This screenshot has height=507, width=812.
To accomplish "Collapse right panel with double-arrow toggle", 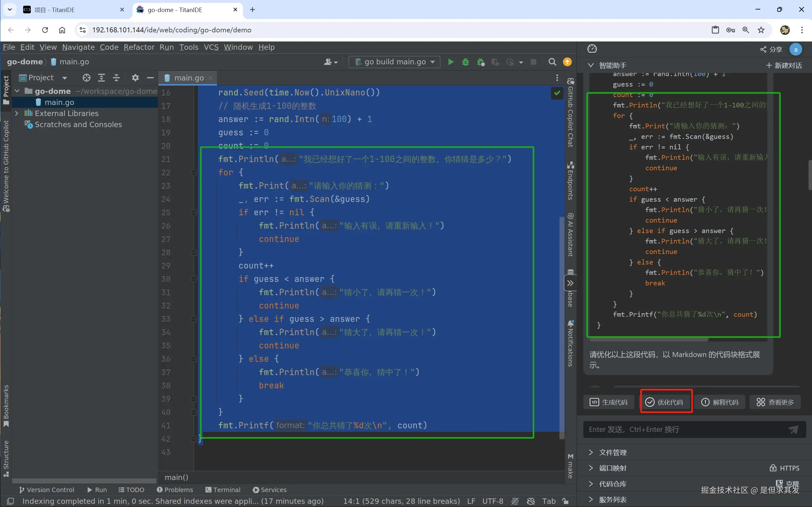I will [570, 283].
